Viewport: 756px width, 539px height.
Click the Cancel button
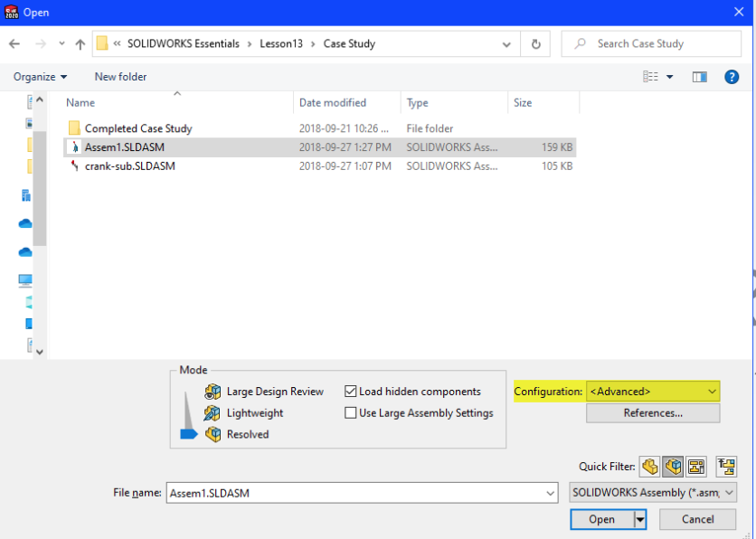(697, 519)
